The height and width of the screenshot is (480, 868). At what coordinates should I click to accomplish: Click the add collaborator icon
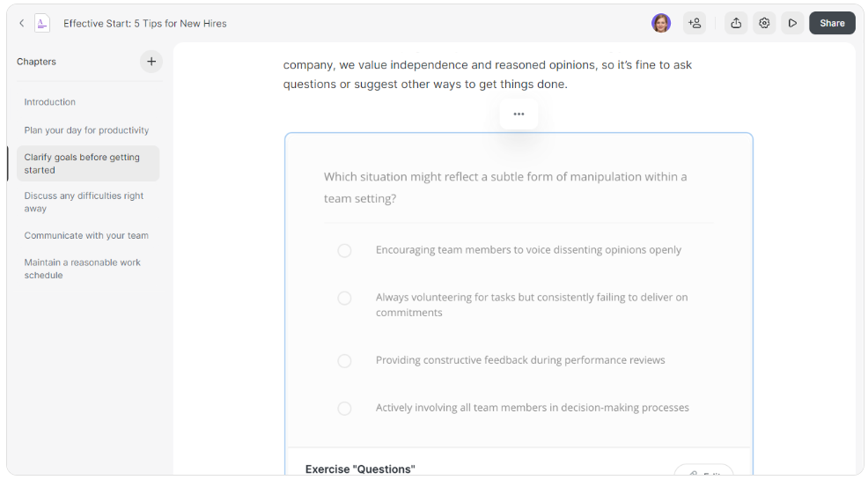click(695, 24)
